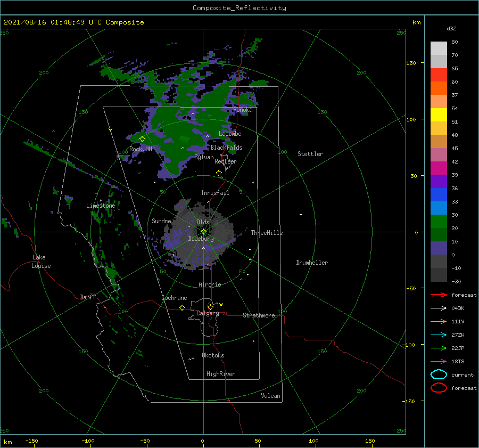Click the 30 dBZ light blue swatch
This screenshot has width=479, height=448.
click(x=439, y=208)
